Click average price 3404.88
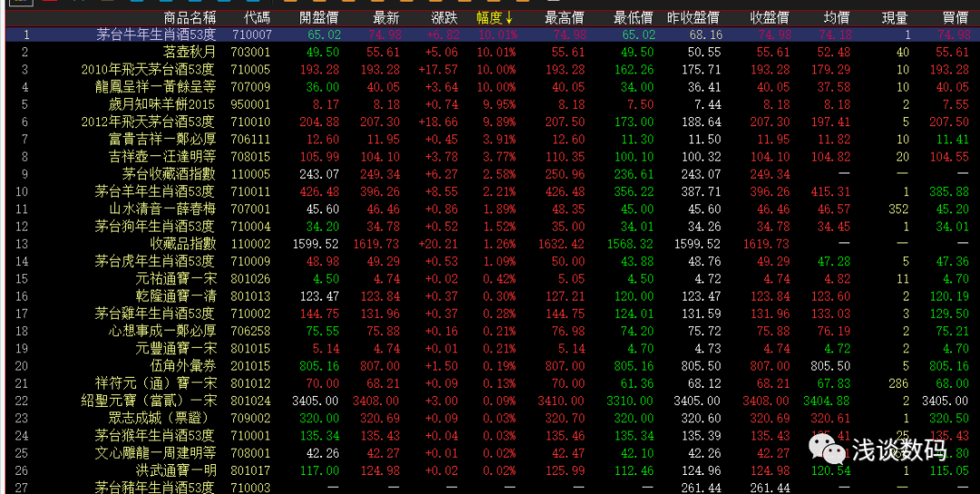This screenshot has height=494, width=980. 828,400
